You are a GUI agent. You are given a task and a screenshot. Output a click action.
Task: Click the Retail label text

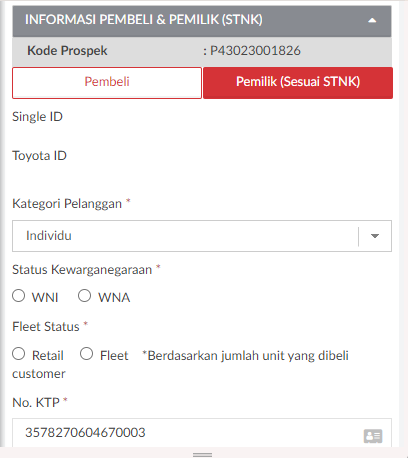pyautogui.click(x=48, y=355)
